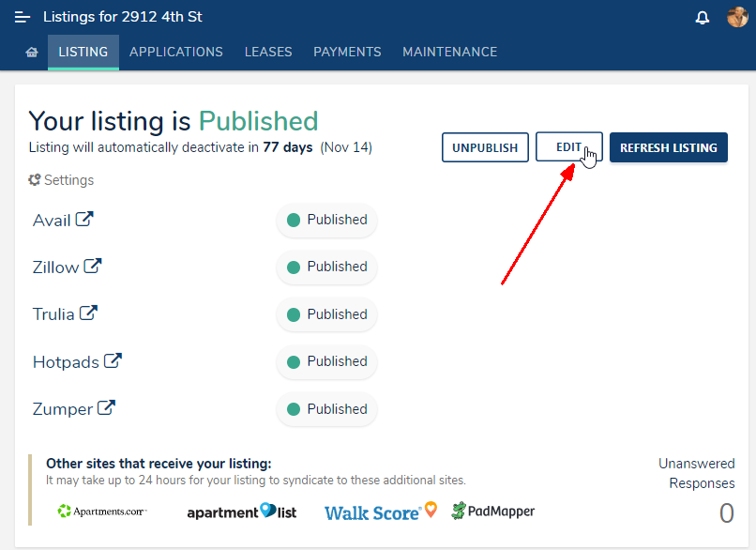Switch to the Leases tab
The height and width of the screenshot is (550, 756).
pos(268,53)
